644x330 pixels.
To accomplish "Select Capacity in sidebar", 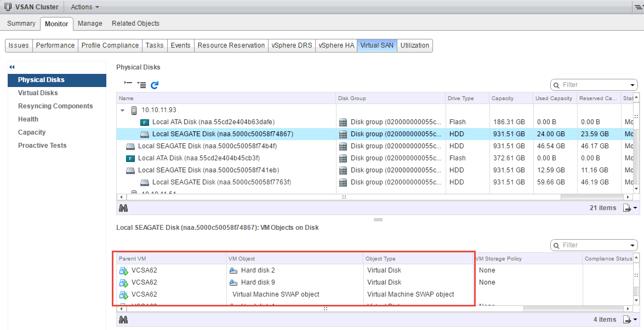I will point(32,132).
